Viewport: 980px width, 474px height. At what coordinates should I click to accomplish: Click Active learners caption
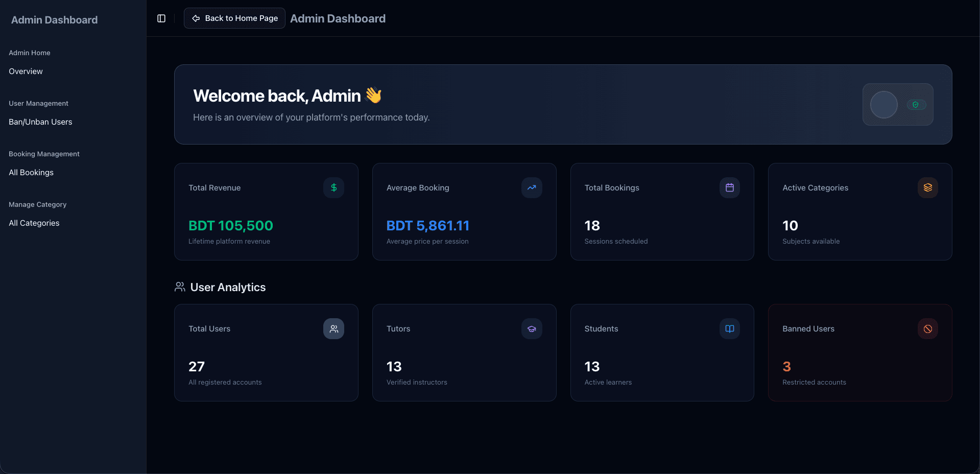(608, 382)
